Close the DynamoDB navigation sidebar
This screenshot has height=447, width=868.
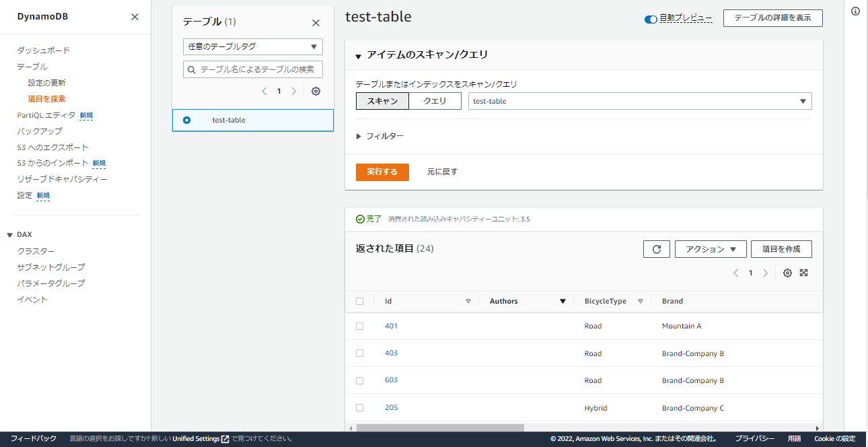point(135,17)
